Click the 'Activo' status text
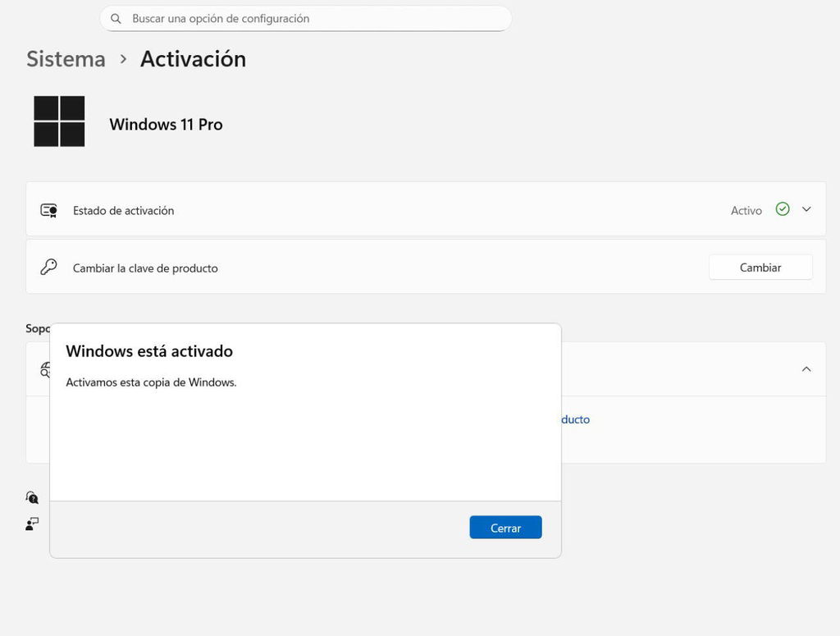The height and width of the screenshot is (636, 840). (746, 211)
